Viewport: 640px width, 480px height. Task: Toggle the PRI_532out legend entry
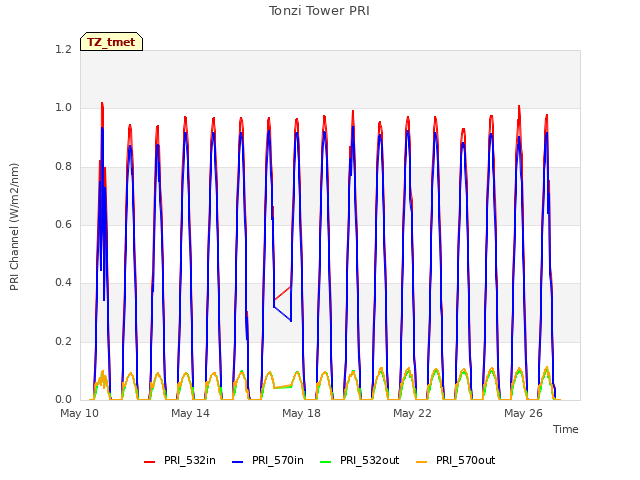(x=360, y=460)
